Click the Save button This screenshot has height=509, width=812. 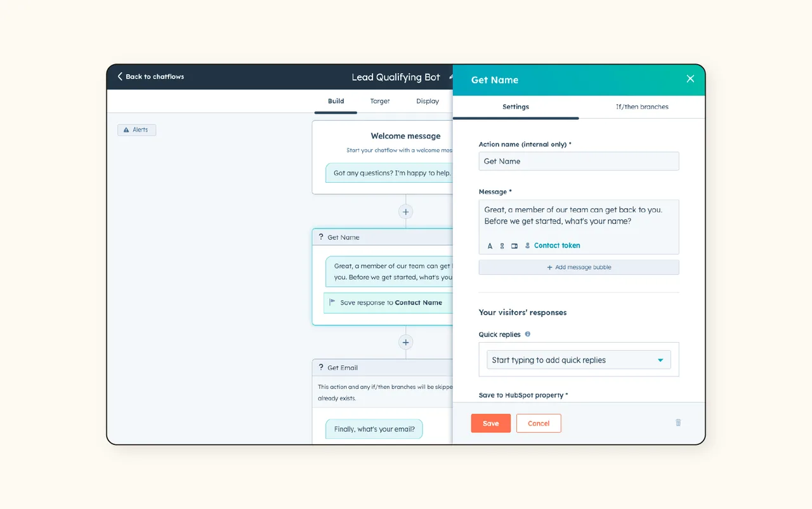491,423
